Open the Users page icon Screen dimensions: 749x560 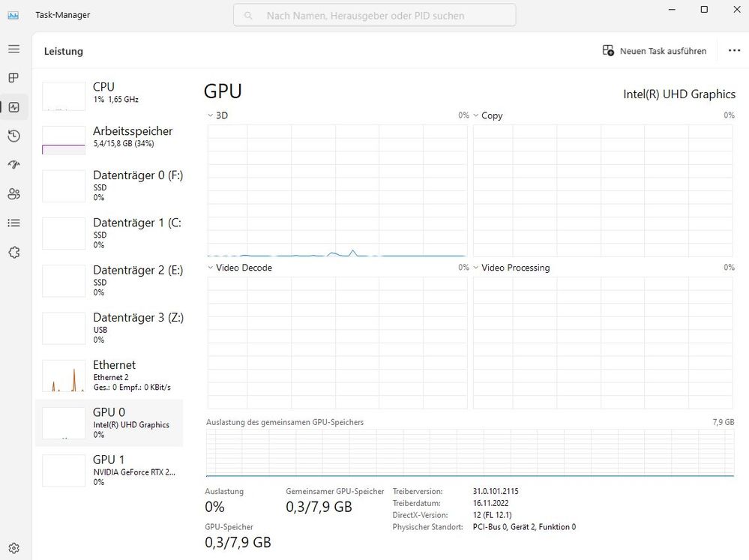click(x=13, y=194)
